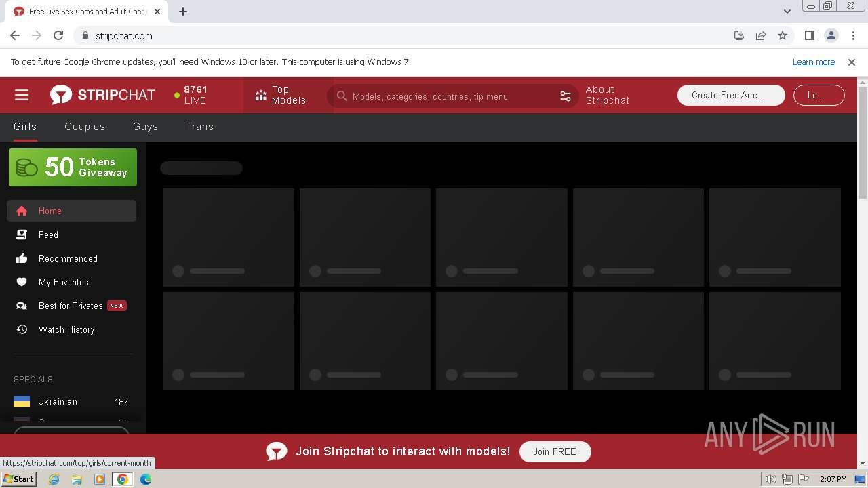Open Internet Explorer in taskbar
Screen dimensions: 868x488
(x=54, y=479)
